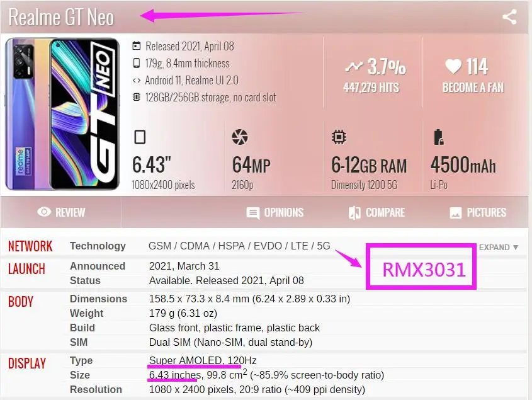
Task: Expand the Network section details
Action: coord(499,247)
